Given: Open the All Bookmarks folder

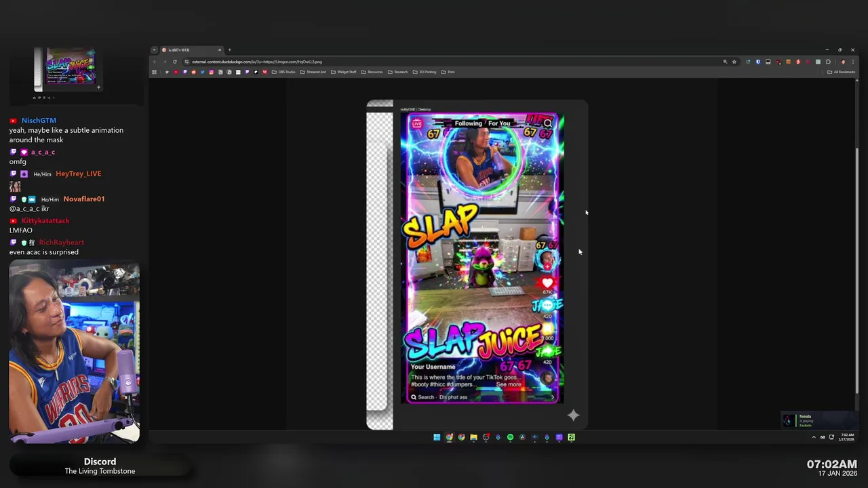Looking at the screenshot, I should (842, 72).
